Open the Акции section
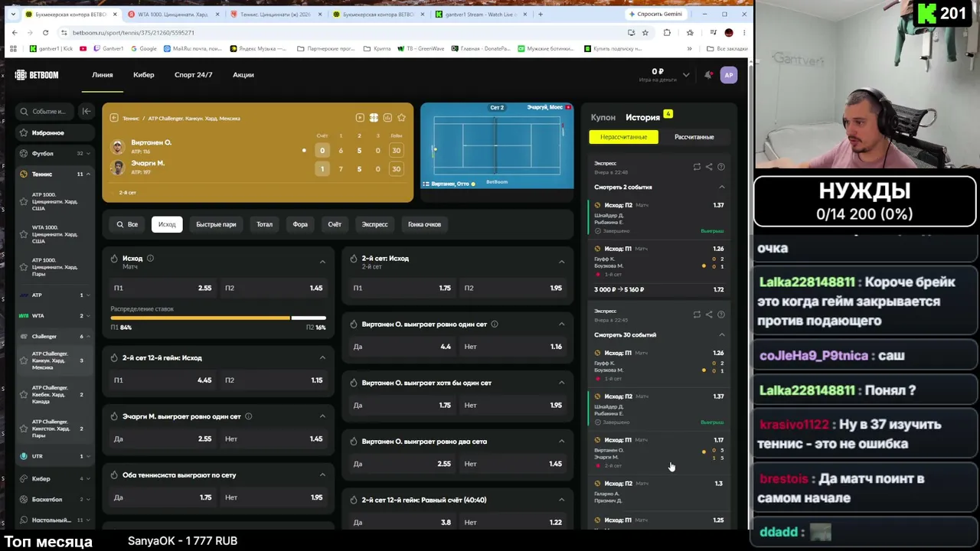The width and height of the screenshot is (980, 551). click(x=243, y=75)
